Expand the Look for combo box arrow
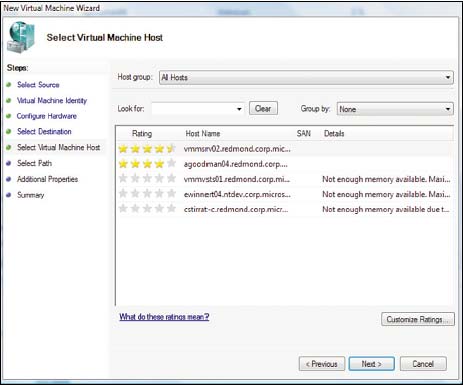The width and height of the screenshot is (463, 385). pos(239,109)
